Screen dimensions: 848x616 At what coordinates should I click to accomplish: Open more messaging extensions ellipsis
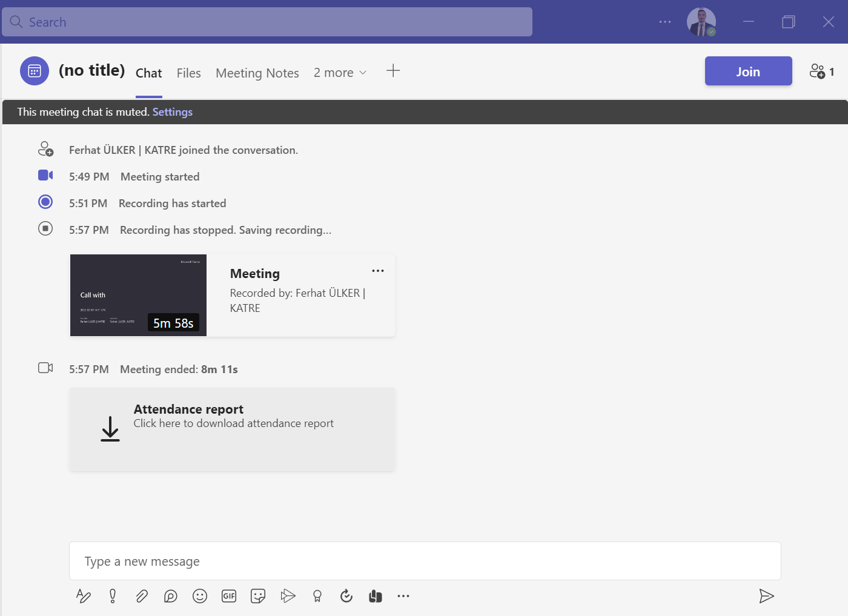(x=403, y=596)
